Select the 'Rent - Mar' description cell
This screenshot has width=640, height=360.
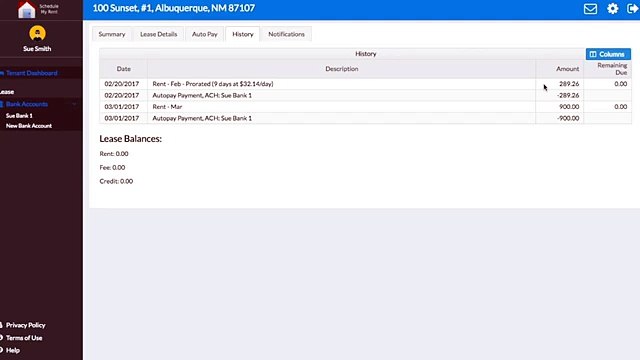click(x=341, y=107)
